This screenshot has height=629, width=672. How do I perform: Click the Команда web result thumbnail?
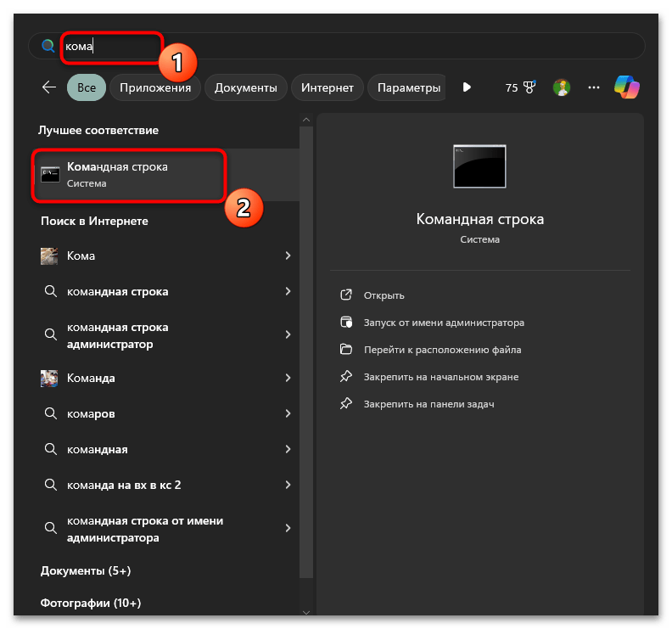(x=49, y=379)
